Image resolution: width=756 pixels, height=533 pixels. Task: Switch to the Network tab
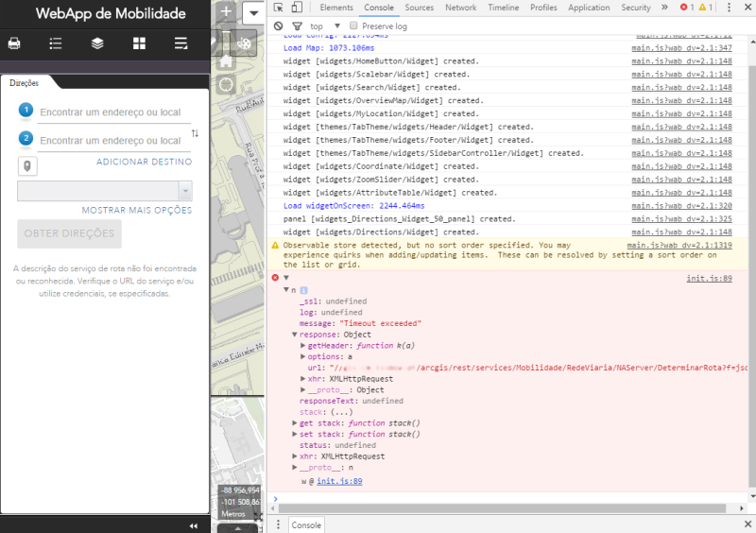[x=460, y=8]
